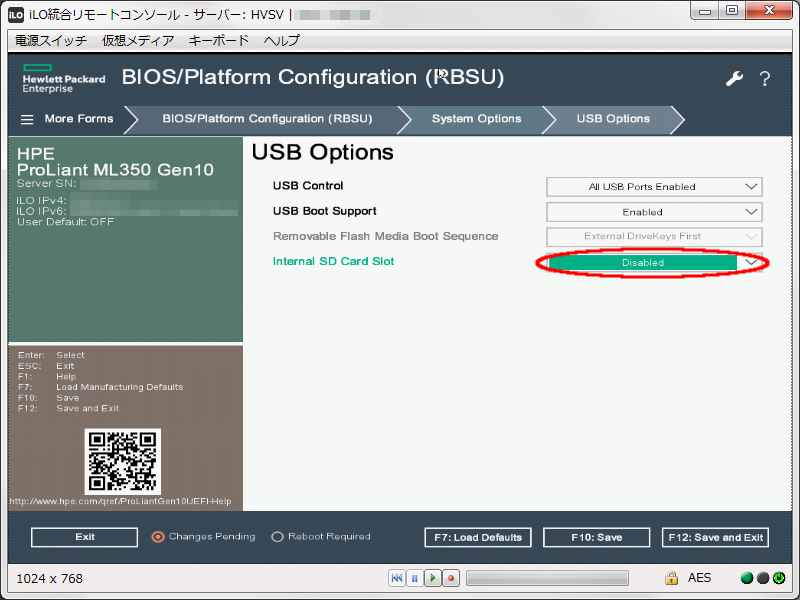Close the iLO remote console window

pyautogui.click(x=770, y=11)
